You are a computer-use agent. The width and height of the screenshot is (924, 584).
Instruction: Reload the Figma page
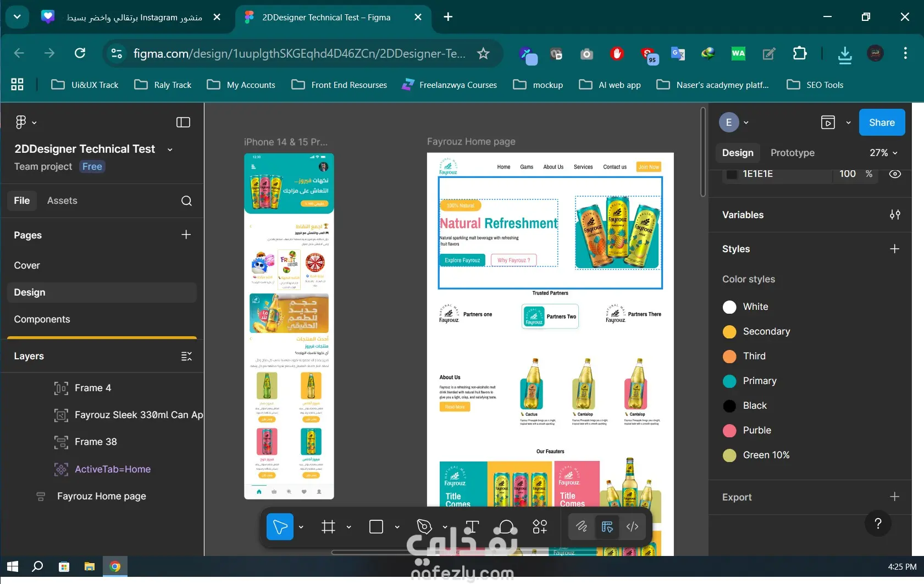(80, 53)
